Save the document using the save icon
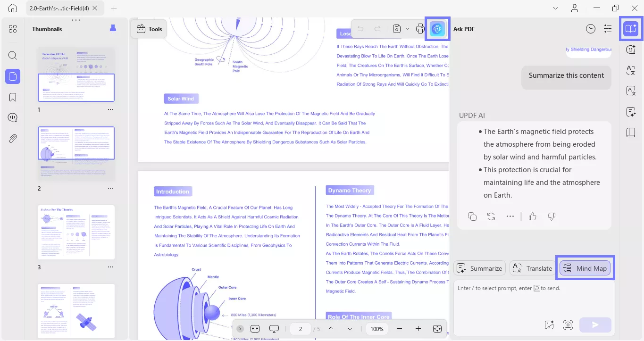644x341 pixels. (x=397, y=29)
